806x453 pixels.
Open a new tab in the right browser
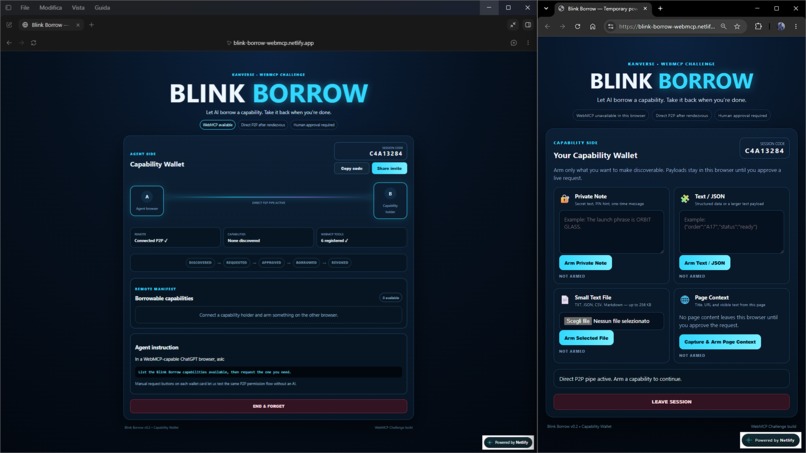pos(660,9)
